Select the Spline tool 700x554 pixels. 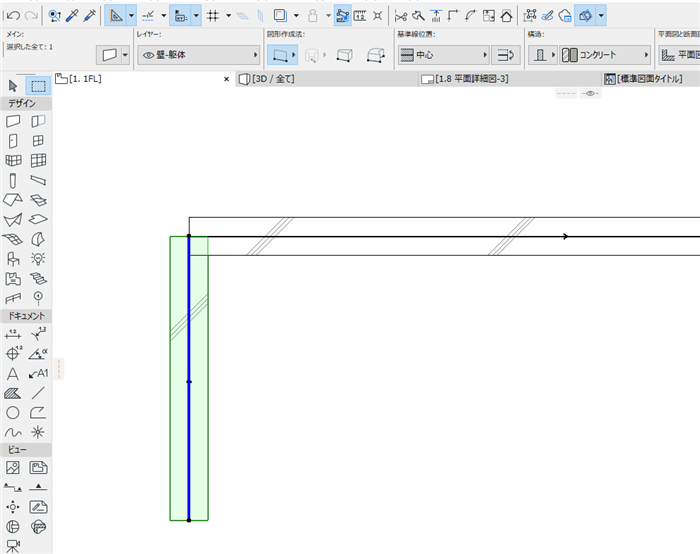(x=13, y=432)
